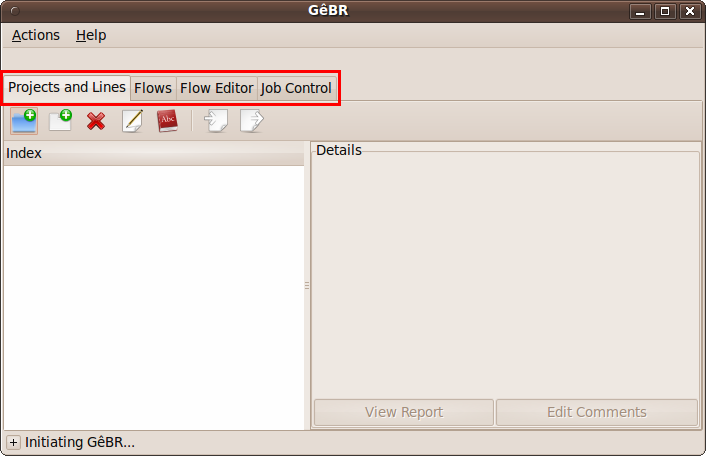706x456 pixels.
Task: Click the View Report button
Action: [x=404, y=412]
